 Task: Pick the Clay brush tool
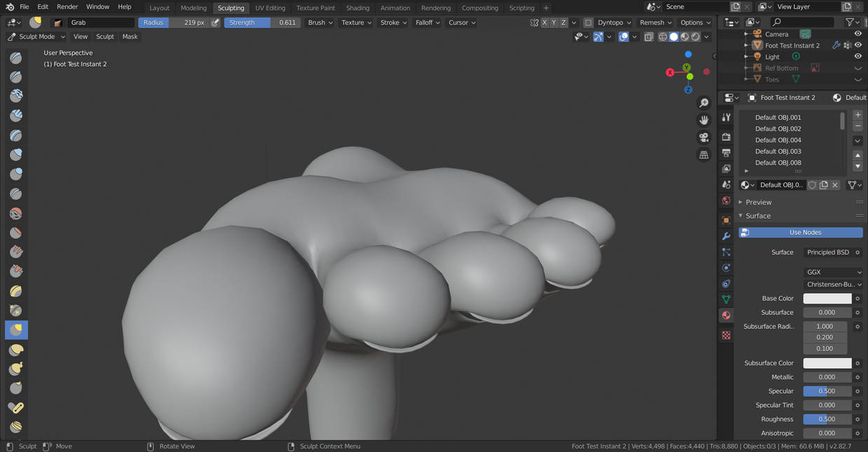[15, 96]
